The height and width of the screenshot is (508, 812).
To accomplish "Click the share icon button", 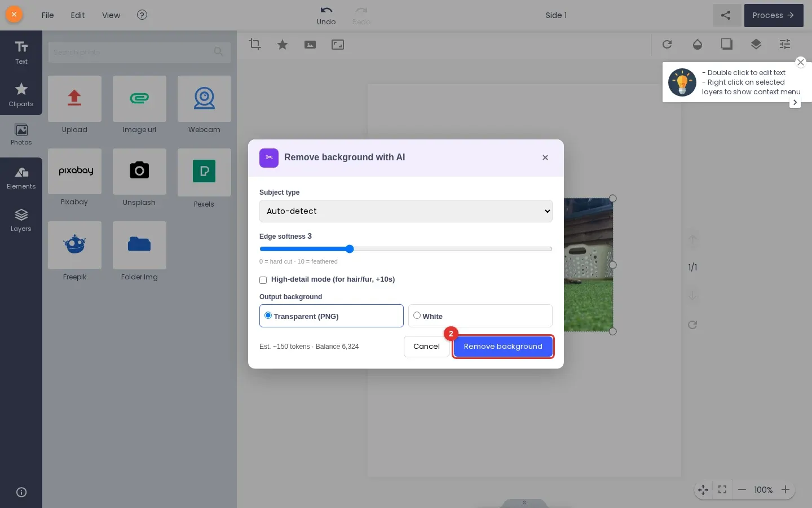I will click(x=726, y=15).
